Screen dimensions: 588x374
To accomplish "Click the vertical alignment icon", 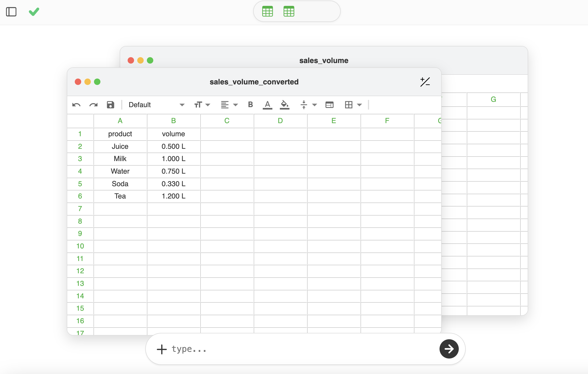I will pos(304,105).
